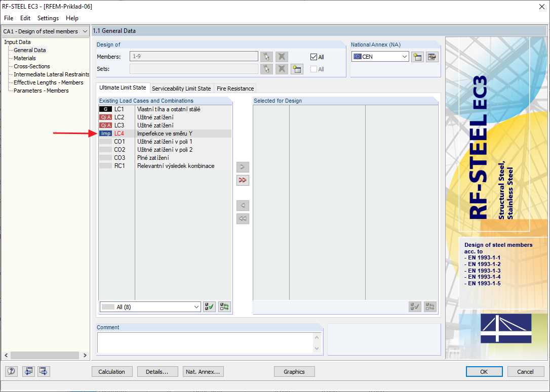The height and width of the screenshot is (392, 550).
Task: Open the National Annex CEN dropdown
Action: tap(380, 57)
